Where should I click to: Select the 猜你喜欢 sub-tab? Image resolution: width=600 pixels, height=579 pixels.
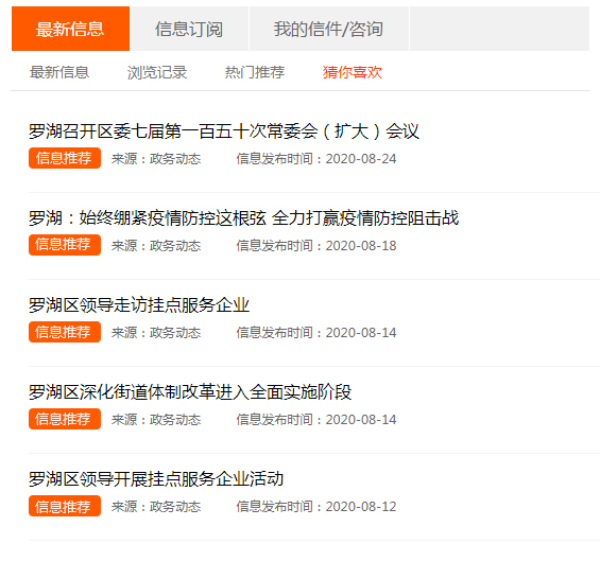click(x=352, y=72)
